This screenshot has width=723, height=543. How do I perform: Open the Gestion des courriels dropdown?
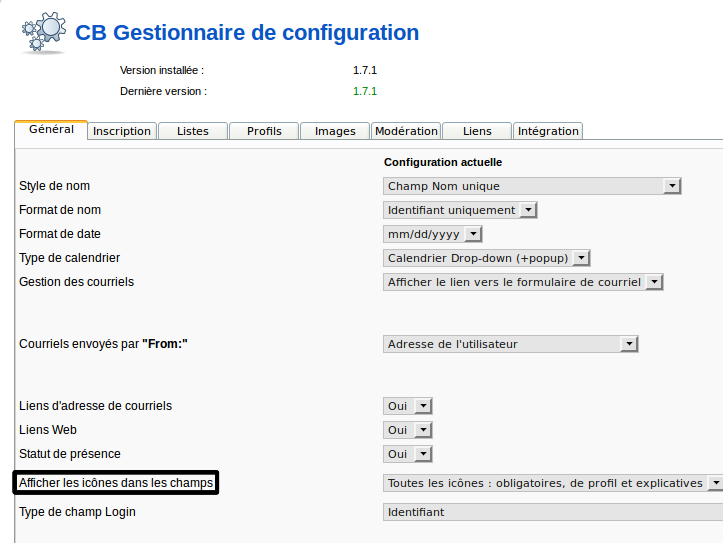click(524, 282)
